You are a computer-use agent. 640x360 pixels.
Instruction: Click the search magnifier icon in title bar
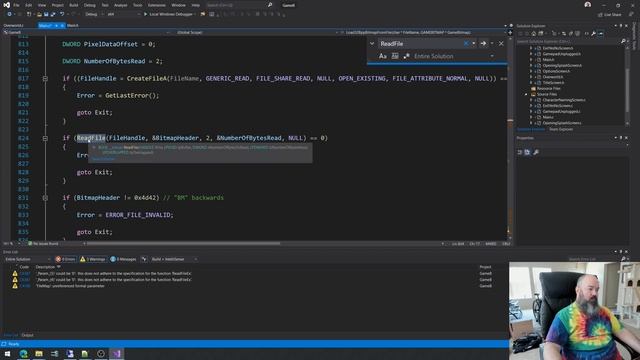[x=270, y=5]
